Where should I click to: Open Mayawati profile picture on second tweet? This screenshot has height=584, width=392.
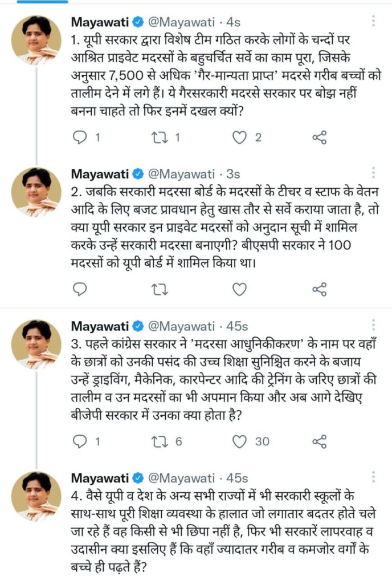[36, 192]
